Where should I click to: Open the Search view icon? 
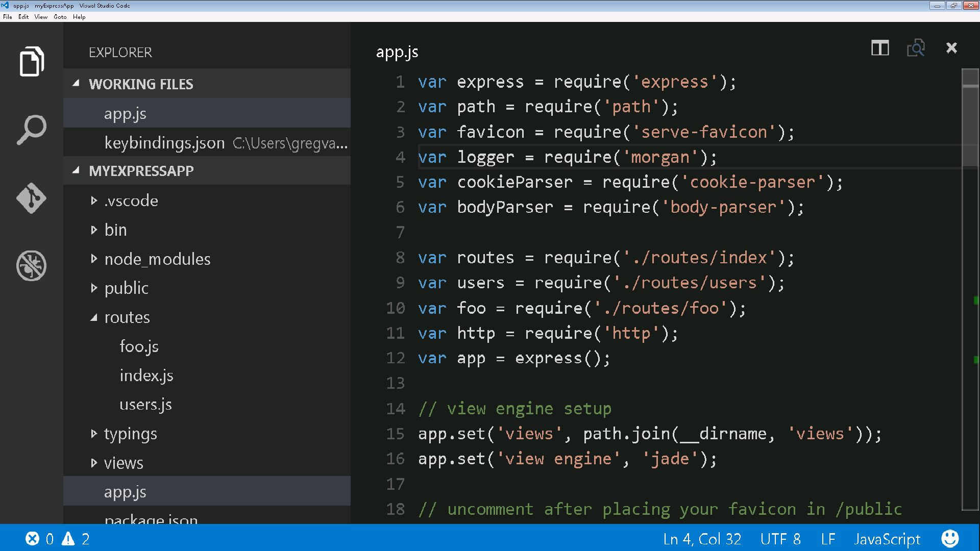click(x=32, y=130)
